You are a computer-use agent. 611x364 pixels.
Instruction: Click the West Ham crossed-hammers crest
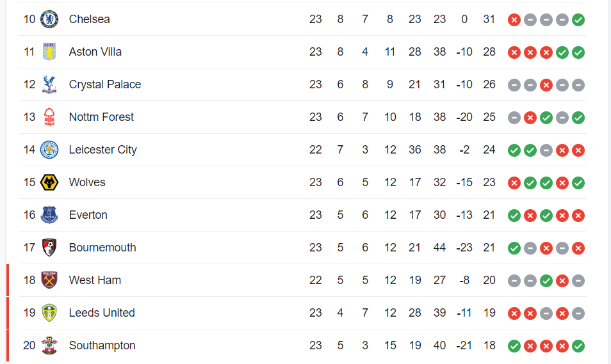point(49,280)
